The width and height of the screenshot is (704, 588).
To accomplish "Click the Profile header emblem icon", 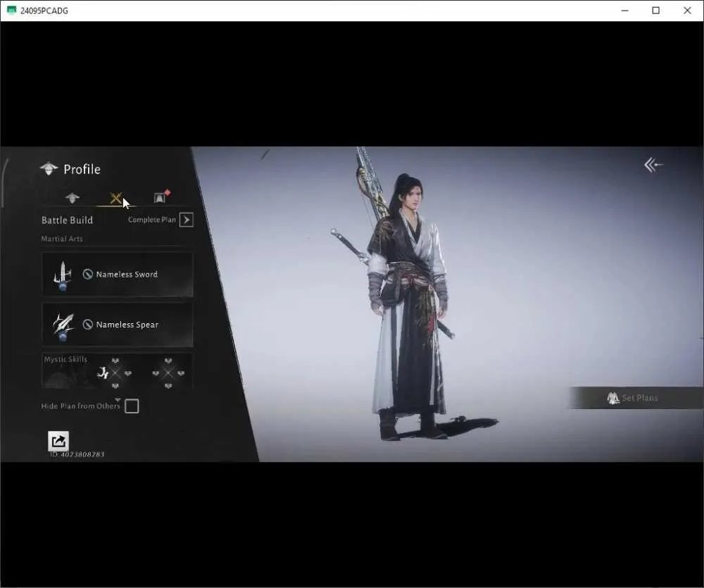I will (49, 169).
